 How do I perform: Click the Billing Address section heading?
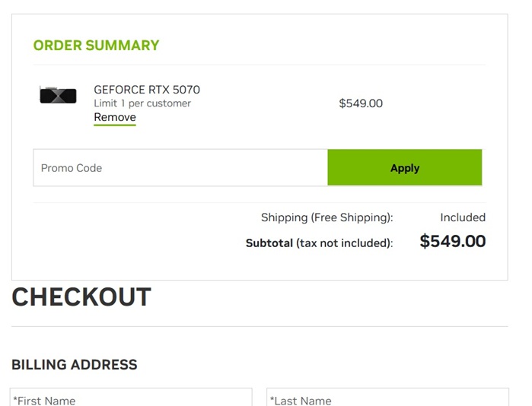(x=75, y=365)
